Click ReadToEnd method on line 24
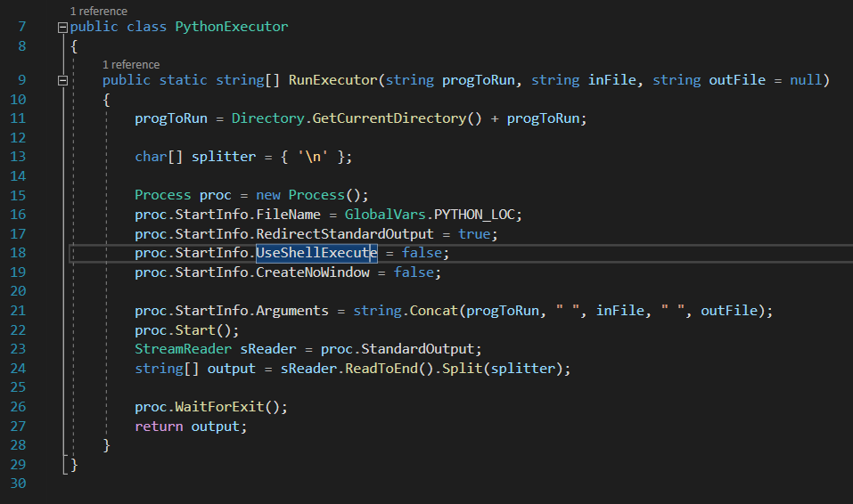The image size is (853, 504). [381, 369]
